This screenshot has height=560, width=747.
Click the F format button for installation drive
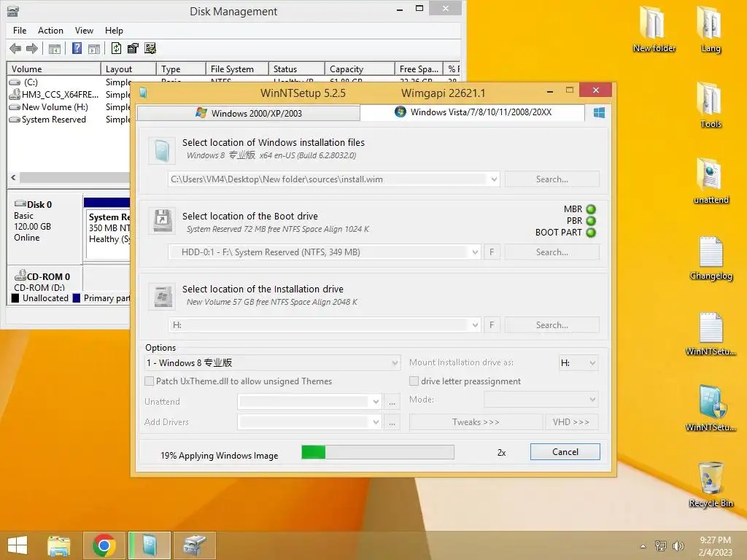tap(492, 325)
